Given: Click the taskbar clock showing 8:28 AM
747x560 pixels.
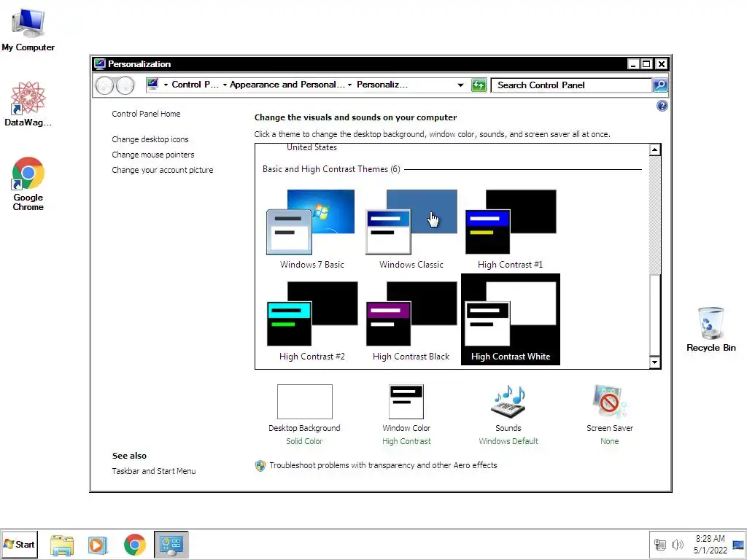Looking at the screenshot, I should (x=711, y=544).
